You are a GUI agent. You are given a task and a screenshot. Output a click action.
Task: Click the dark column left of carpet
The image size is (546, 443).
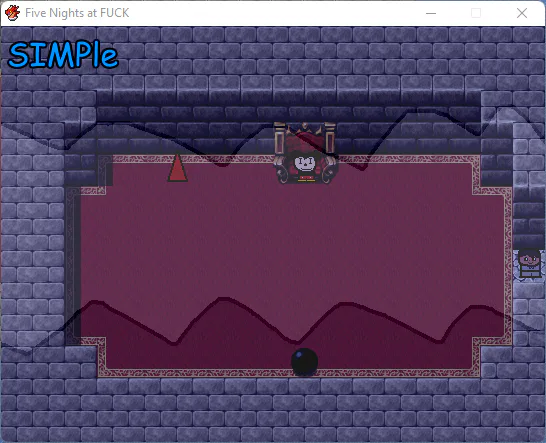click(73, 265)
